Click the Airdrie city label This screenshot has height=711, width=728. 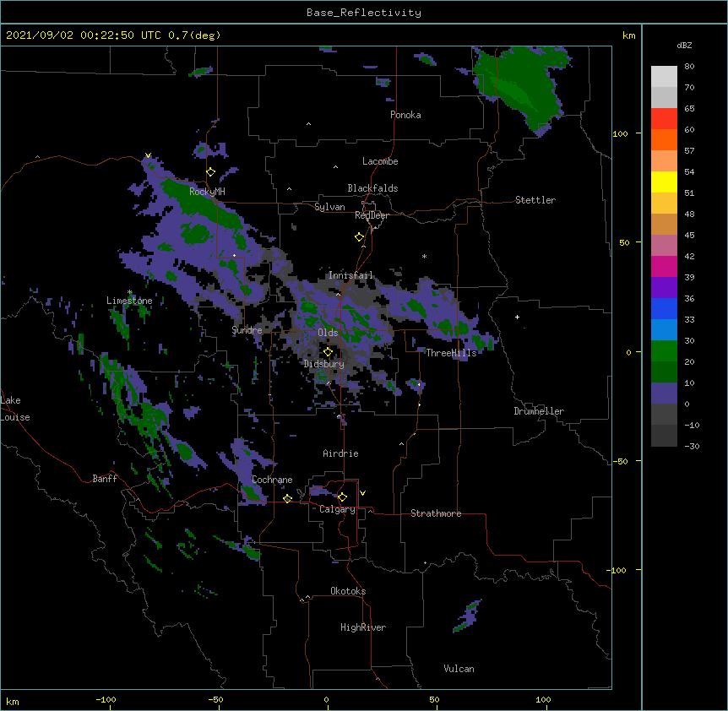pyautogui.click(x=340, y=453)
